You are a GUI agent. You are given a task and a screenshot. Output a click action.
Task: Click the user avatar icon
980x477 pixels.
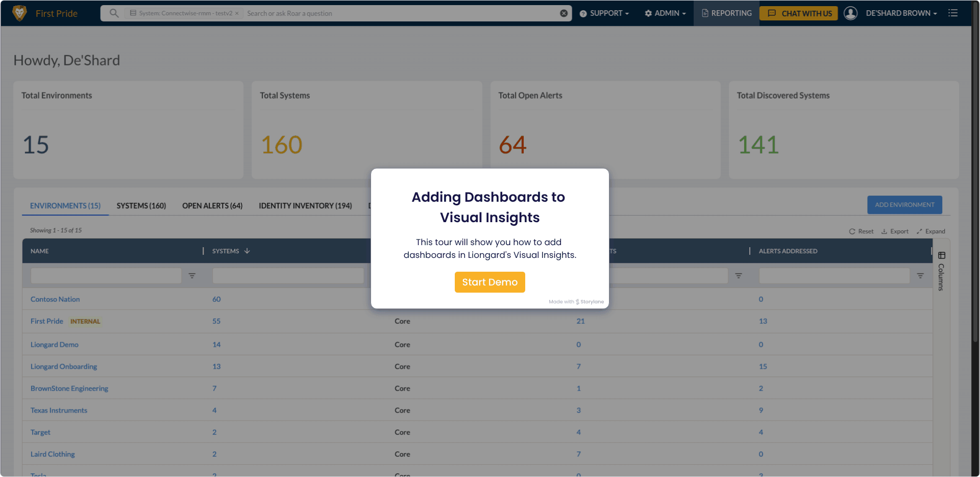(850, 13)
